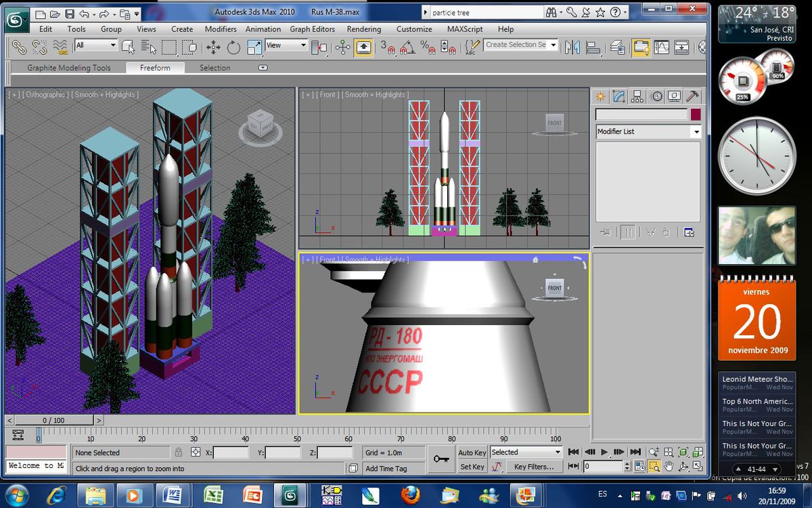Open the Modifiers menu
This screenshot has width=812, height=508.
[221, 29]
